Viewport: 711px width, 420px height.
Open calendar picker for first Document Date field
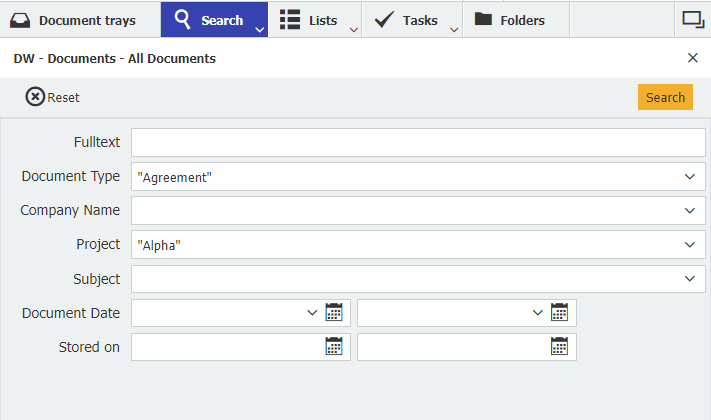click(334, 313)
